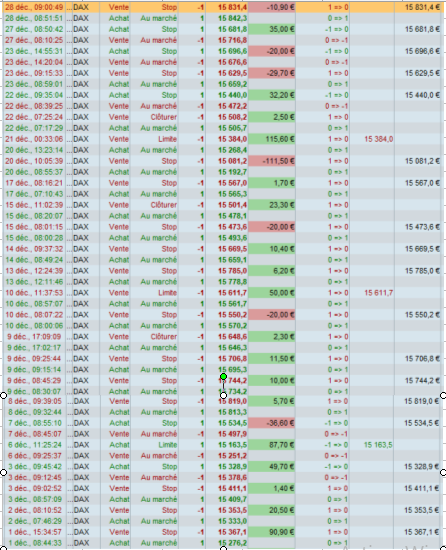446x550 pixels.
Task: Click price '15 493,6'
Action: click(232, 238)
